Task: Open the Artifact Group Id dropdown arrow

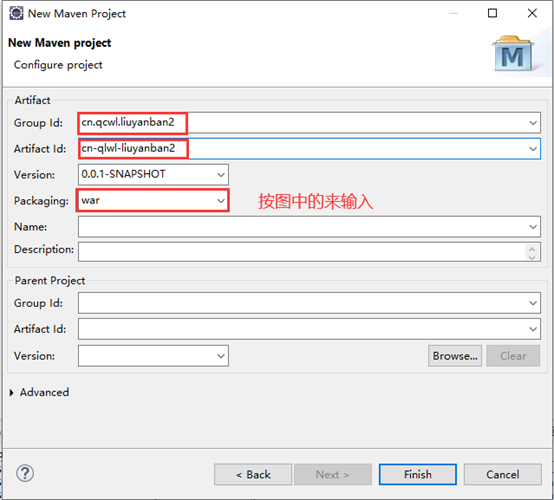Action: [x=533, y=123]
